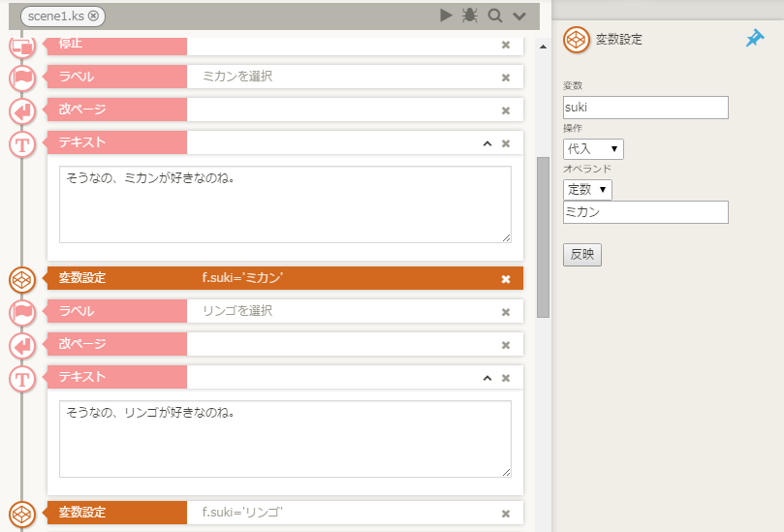Click the flag icon for リンゴを選択 label
Image resolution: width=784 pixels, height=532 pixels.
pyautogui.click(x=22, y=312)
